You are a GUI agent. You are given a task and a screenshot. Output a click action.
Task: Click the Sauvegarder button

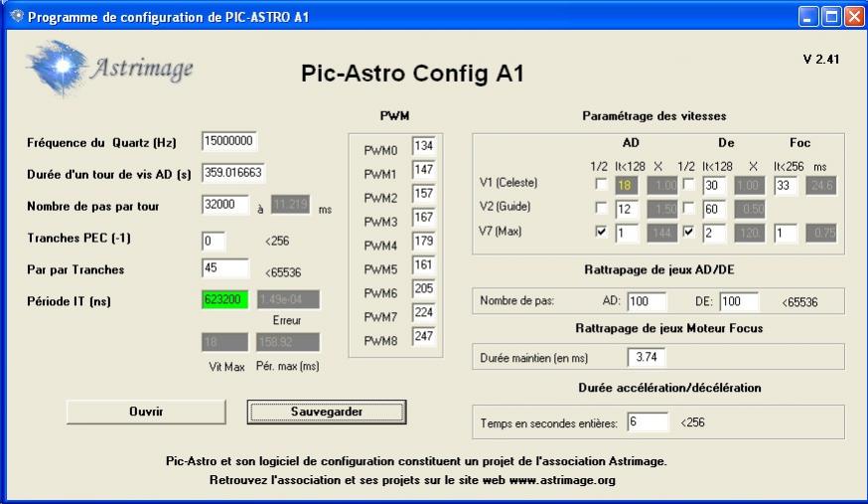coord(327,413)
